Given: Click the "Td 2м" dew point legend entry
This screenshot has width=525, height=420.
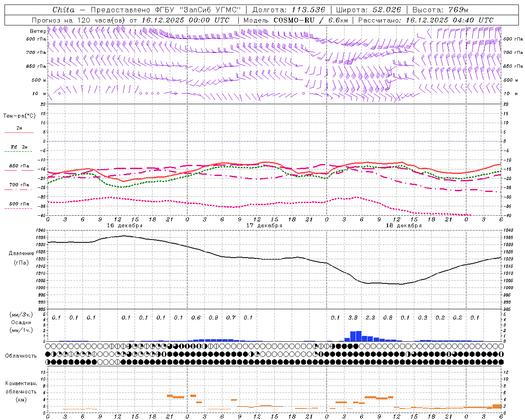Looking at the screenshot, I should tap(19, 147).
